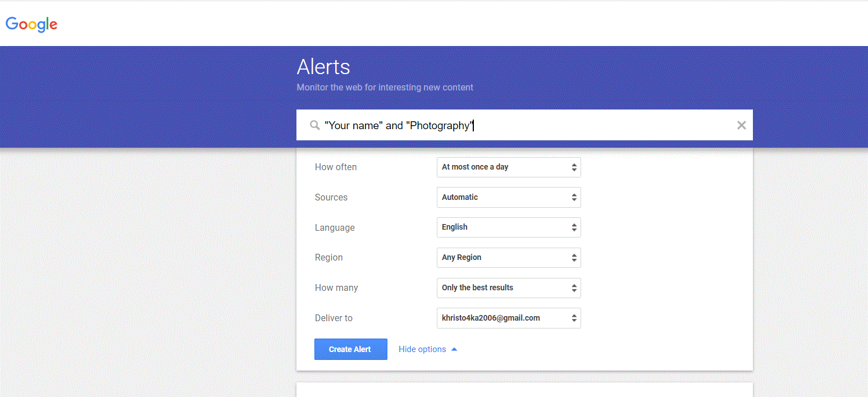Click the How many label
The image size is (868, 397).
tap(336, 288)
